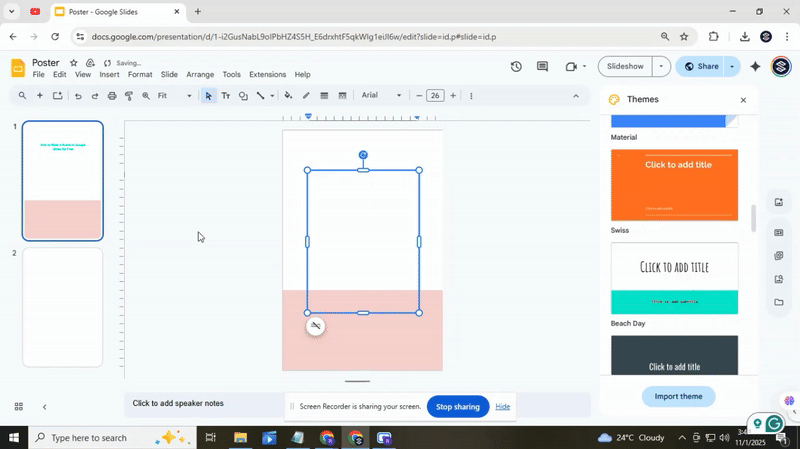Click the Paint format roller icon
This screenshot has width=800, height=449.
[x=129, y=96]
